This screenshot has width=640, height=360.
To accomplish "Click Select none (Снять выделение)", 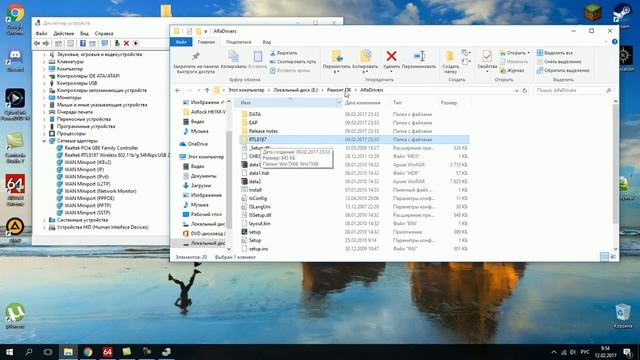I will tap(558, 62).
